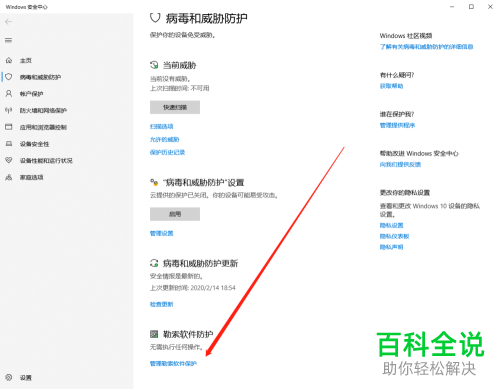The width and height of the screenshot is (500, 389).
Task: Click the page title shield icon
Action: (155, 18)
